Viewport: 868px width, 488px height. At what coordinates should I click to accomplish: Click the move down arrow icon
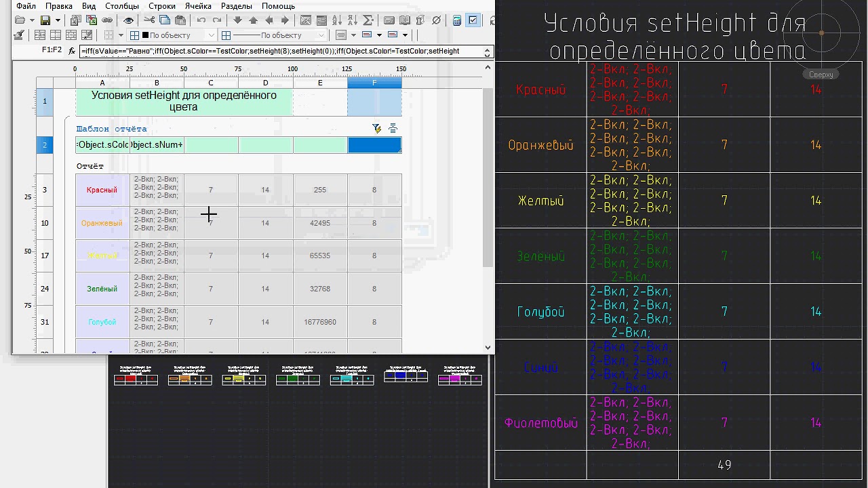tap(237, 20)
